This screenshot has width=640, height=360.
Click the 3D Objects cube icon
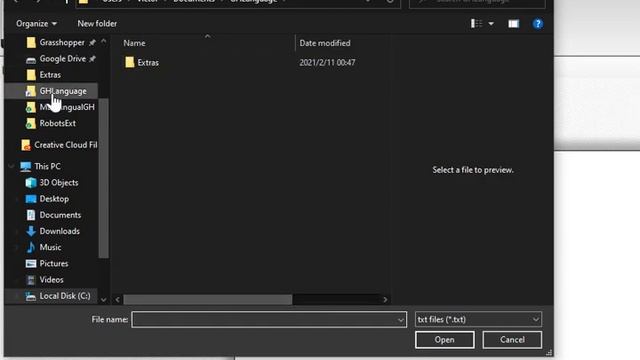[31, 182]
